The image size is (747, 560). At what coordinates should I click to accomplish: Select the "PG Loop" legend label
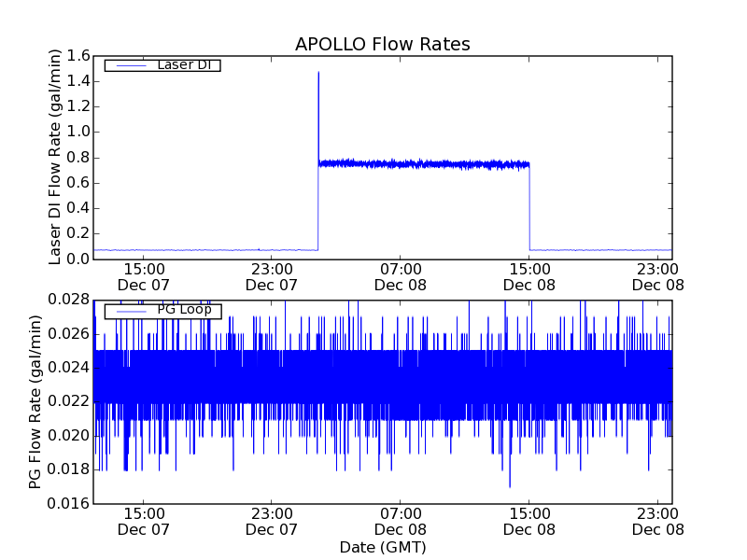[x=184, y=310]
